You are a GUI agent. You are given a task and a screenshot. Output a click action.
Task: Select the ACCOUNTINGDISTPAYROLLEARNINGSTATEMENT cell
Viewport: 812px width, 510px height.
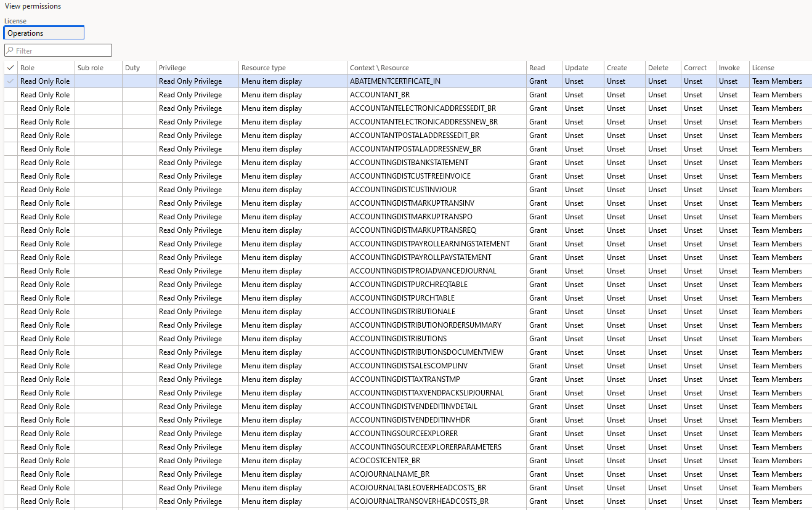[437, 244]
